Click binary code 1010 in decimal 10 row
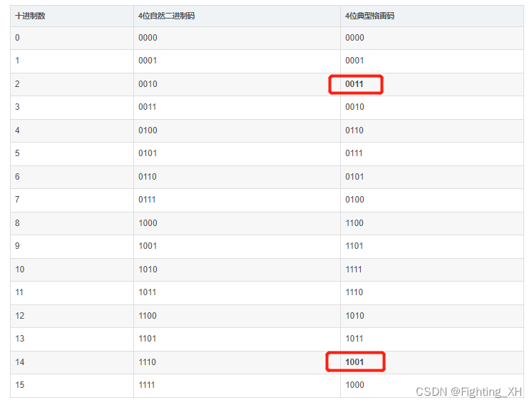 pos(148,270)
